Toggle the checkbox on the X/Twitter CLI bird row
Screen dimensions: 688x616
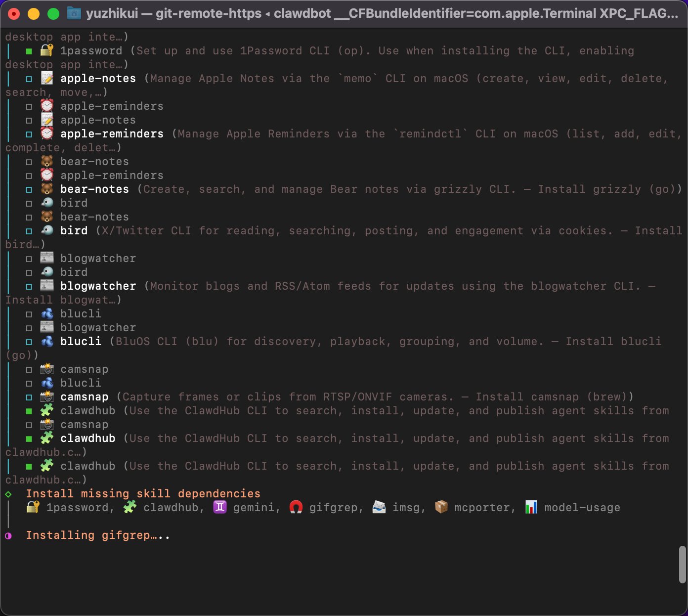29,231
